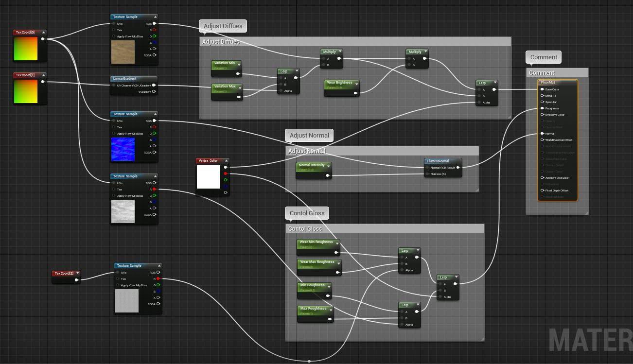Click the Contol Gloss comment header
This screenshot has width=633, height=364.
pyautogui.click(x=305, y=228)
